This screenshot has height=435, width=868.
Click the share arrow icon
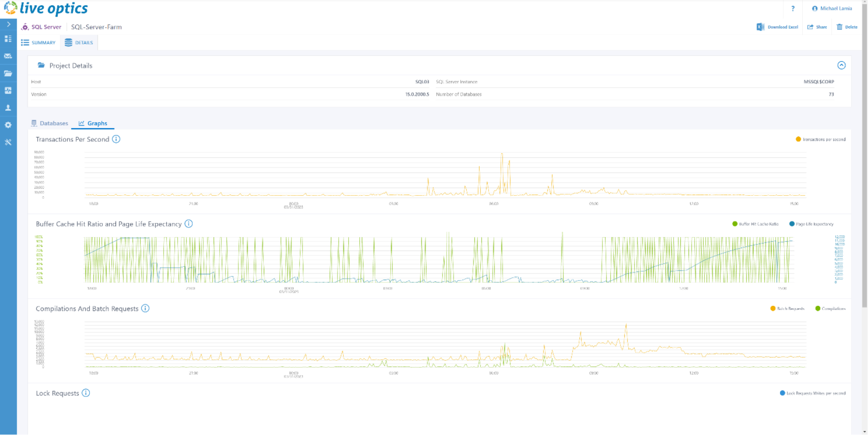pos(810,27)
